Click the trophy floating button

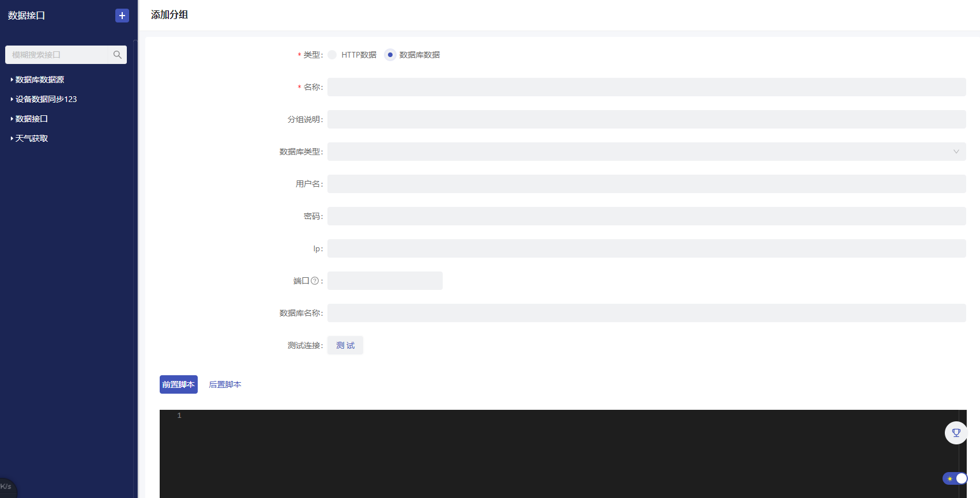click(956, 433)
